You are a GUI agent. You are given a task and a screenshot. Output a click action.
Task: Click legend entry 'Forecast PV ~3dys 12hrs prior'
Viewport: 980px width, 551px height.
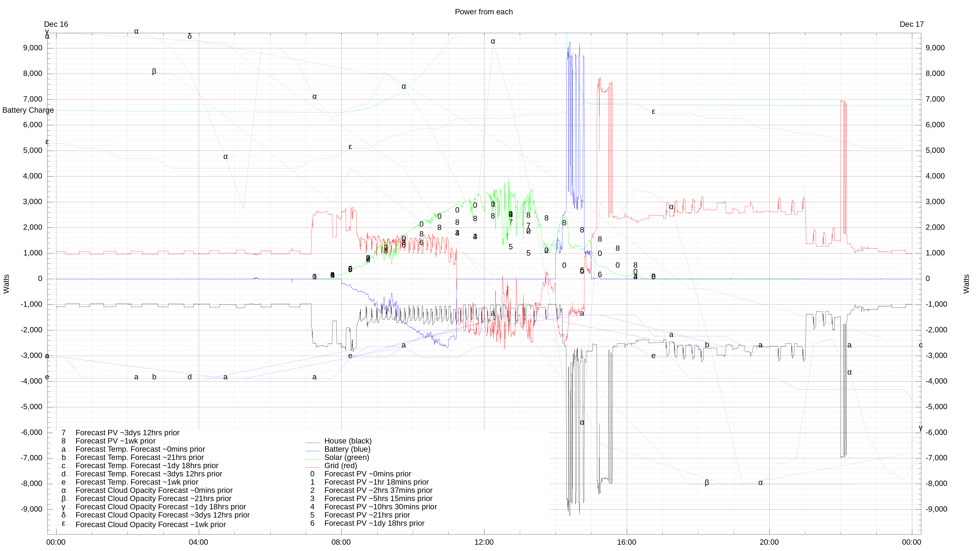[x=127, y=433]
